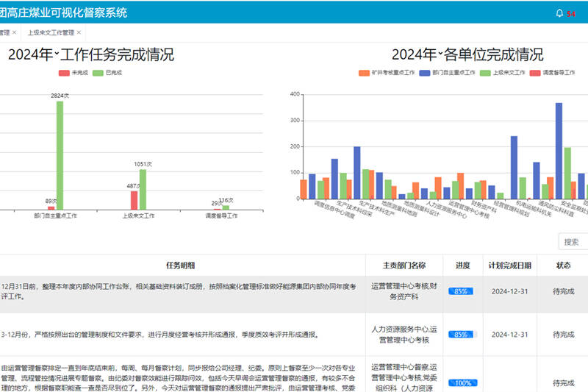Screen dimensions: 588x392
Task: Click the 人力资源服务中心,运营管理中心考核 department cell
Action: [404, 335]
